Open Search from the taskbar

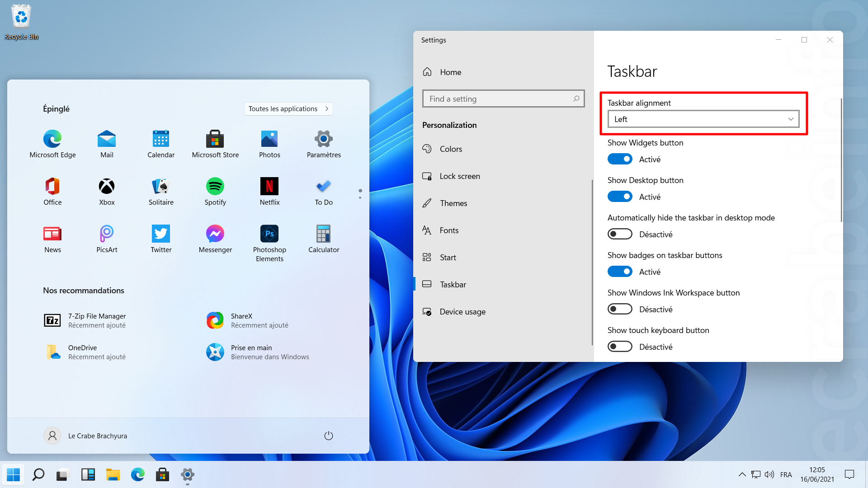pos(38,474)
